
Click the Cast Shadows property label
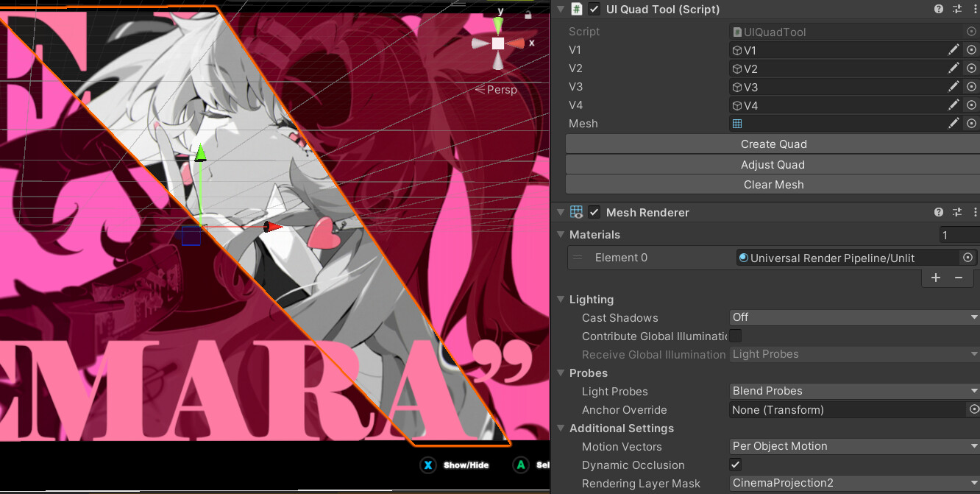click(x=620, y=318)
